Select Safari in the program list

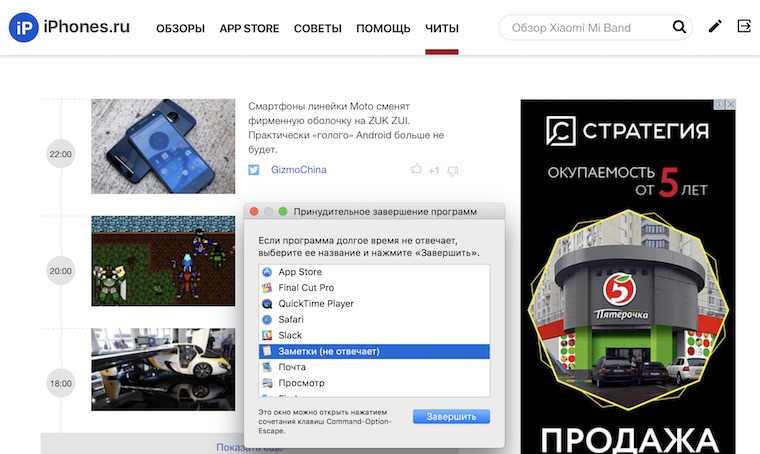[374, 319]
